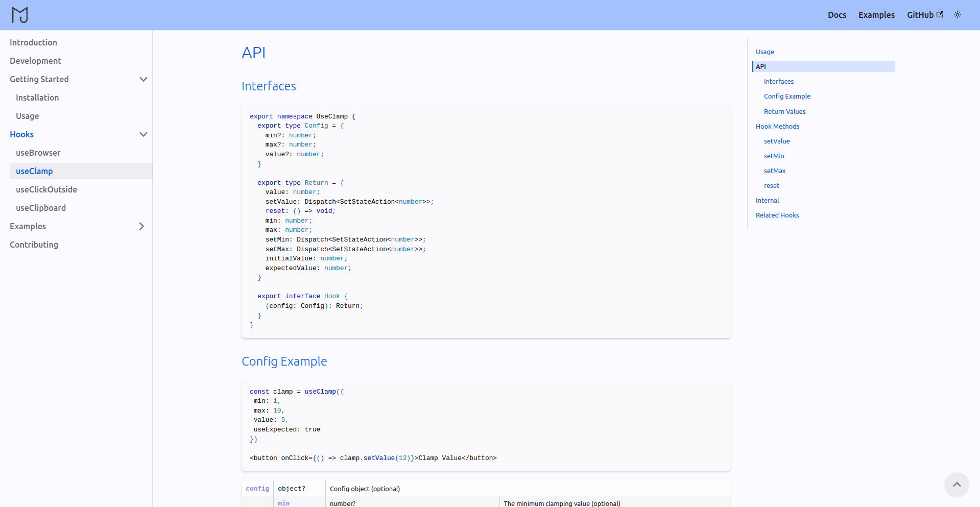980x507 pixels.
Task: Jump to setValue in table of contents
Action: (776, 141)
